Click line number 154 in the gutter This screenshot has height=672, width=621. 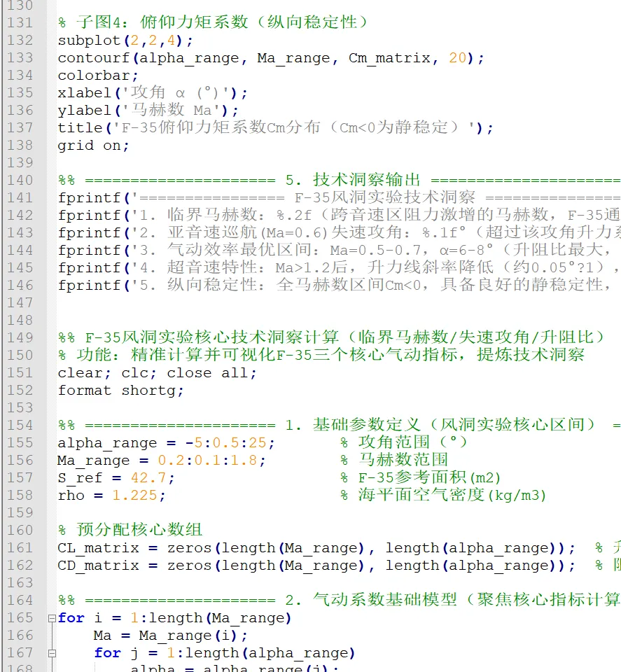point(20,425)
